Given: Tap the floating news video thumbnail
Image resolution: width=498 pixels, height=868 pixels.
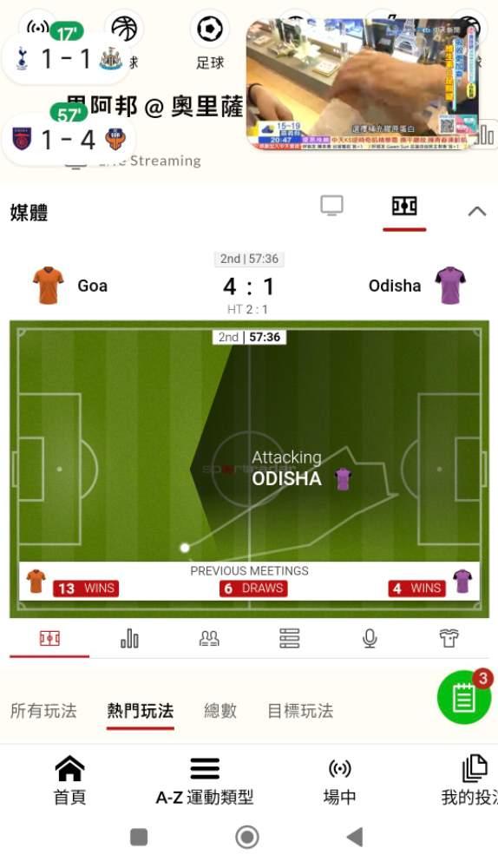Looking at the screenshot, I should click(363, 84).
